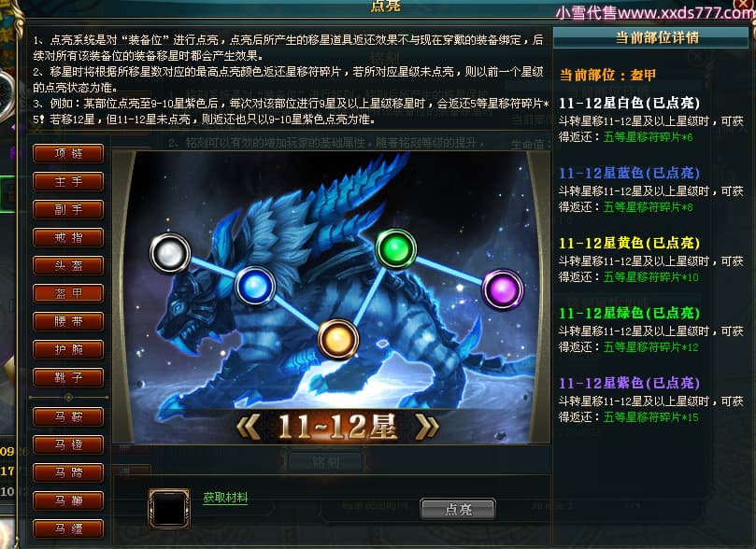Click the purple star orb
756x549 pixels.
tap(503, 289)
